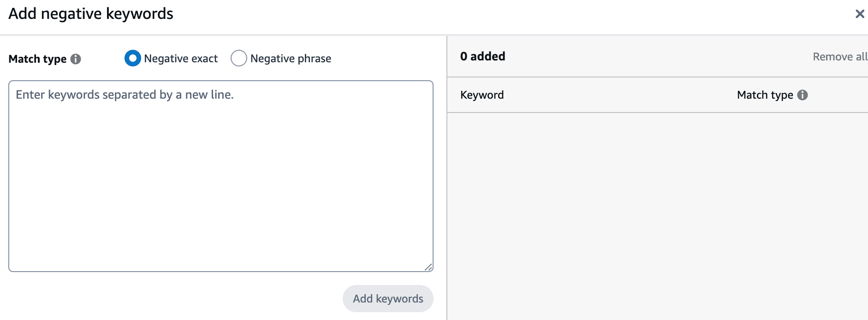Click the '0 added' counter text
This screenshot has height=320, width=868.
click(x=482, y=56)
